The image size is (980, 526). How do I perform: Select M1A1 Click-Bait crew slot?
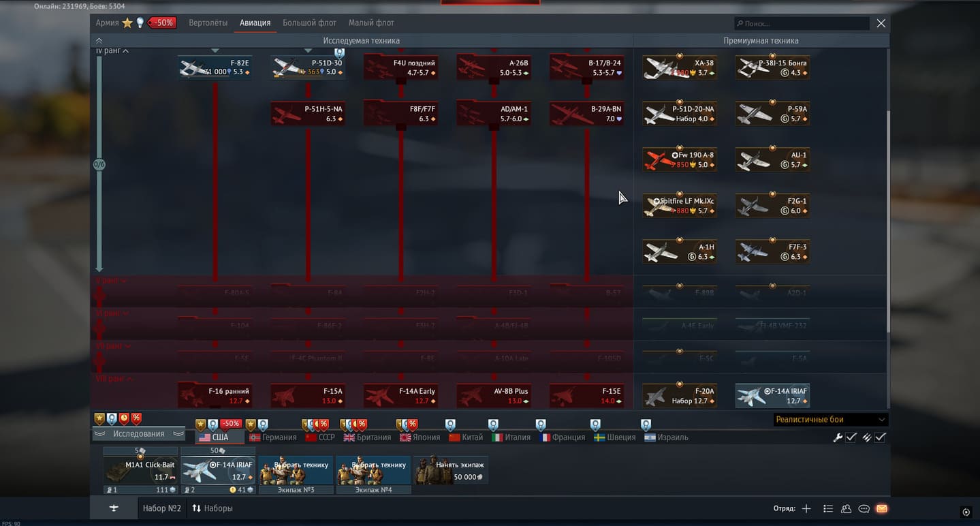click(x=140, y=470)
